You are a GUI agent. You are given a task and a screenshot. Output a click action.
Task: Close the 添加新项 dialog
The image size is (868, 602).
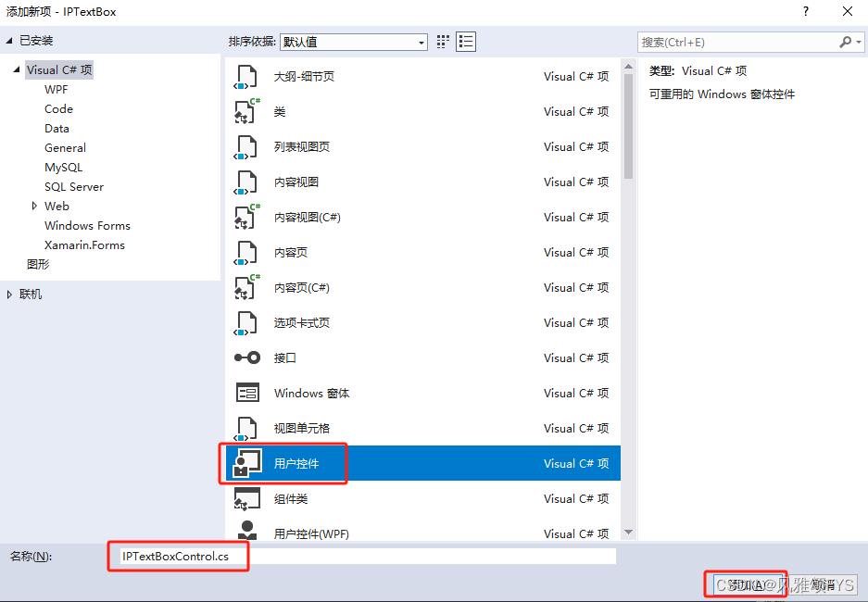tap(848, 12)
